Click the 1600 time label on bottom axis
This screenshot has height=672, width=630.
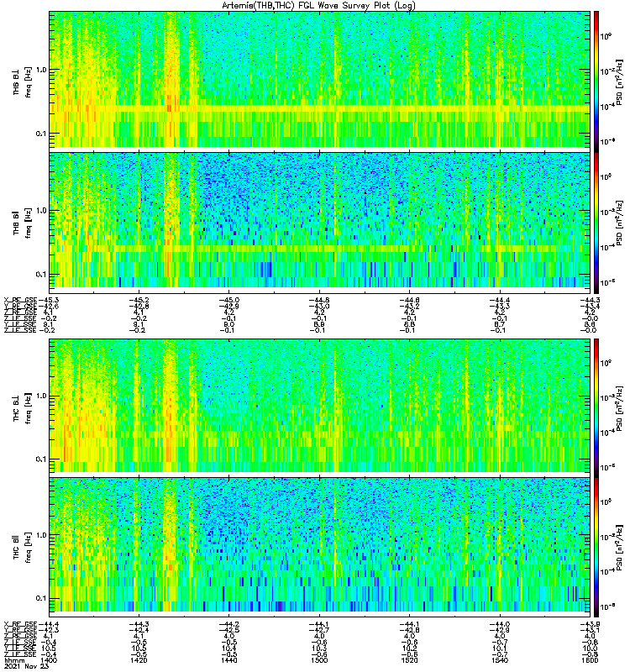tap(590, 660)
